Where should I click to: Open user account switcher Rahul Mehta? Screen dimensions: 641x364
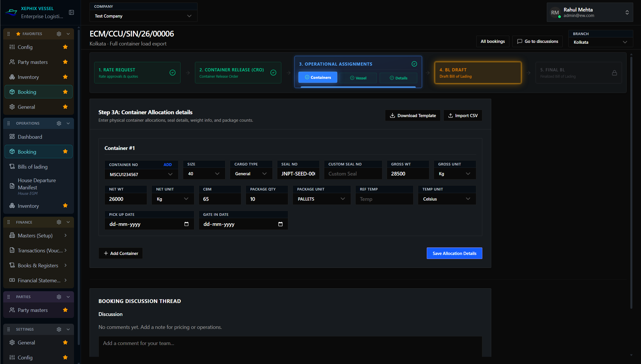(x=590, y=12)
